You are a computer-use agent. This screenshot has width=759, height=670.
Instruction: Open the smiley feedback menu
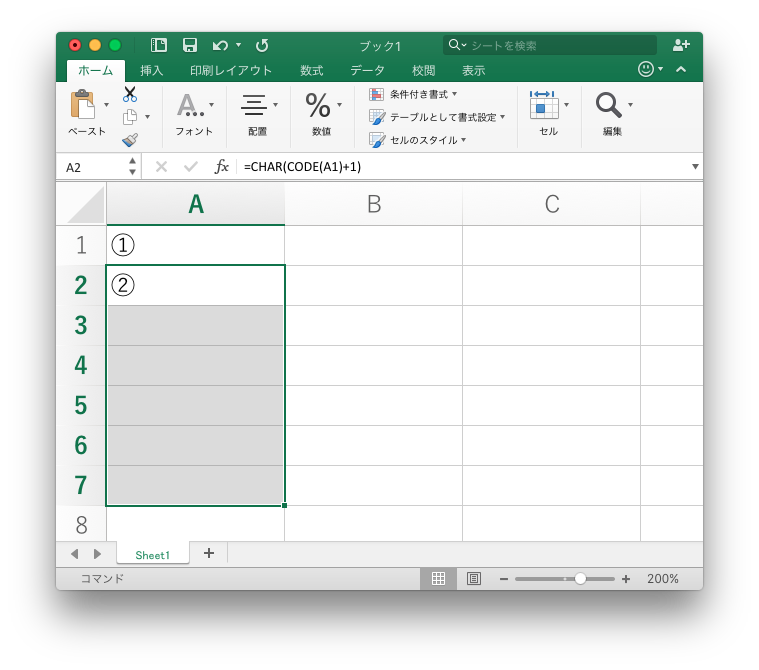pos(650,69)
